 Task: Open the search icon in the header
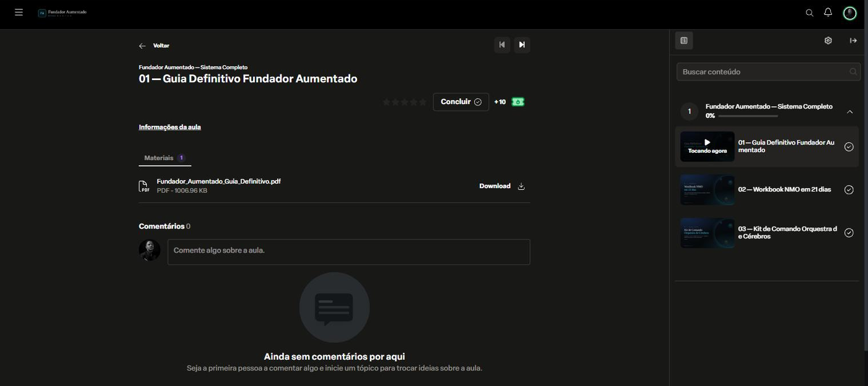point(809,13)
